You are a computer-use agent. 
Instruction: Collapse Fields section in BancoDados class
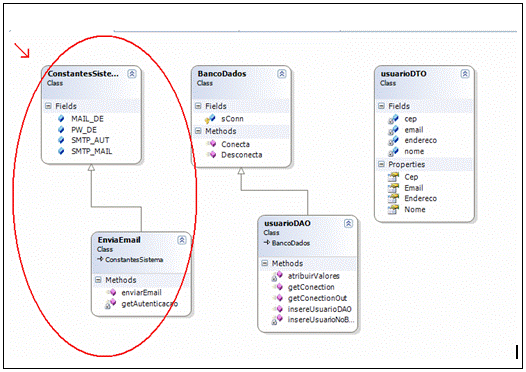click(x=198, y=106)
